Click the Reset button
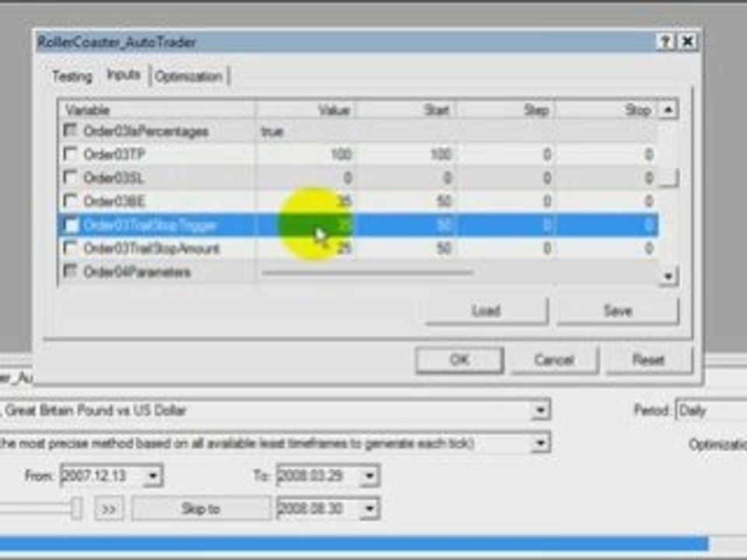This screenshot has height=560, width=747. 648,360
